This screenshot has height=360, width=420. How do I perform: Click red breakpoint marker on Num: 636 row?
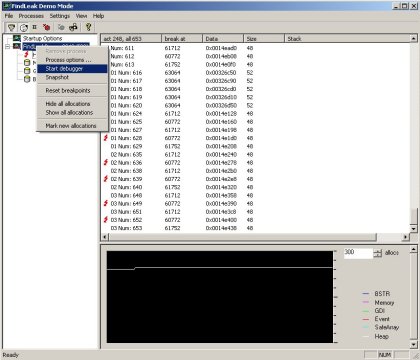106,162
